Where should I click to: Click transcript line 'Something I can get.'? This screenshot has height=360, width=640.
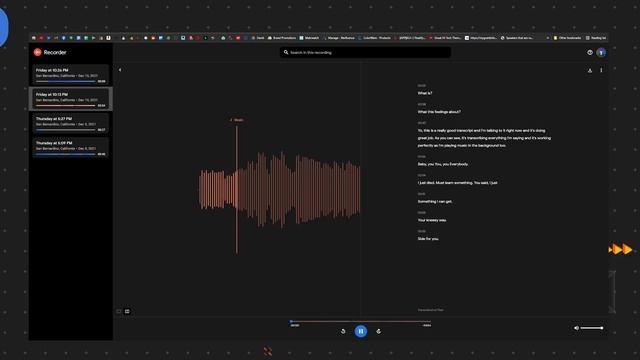tap(435, 202)
